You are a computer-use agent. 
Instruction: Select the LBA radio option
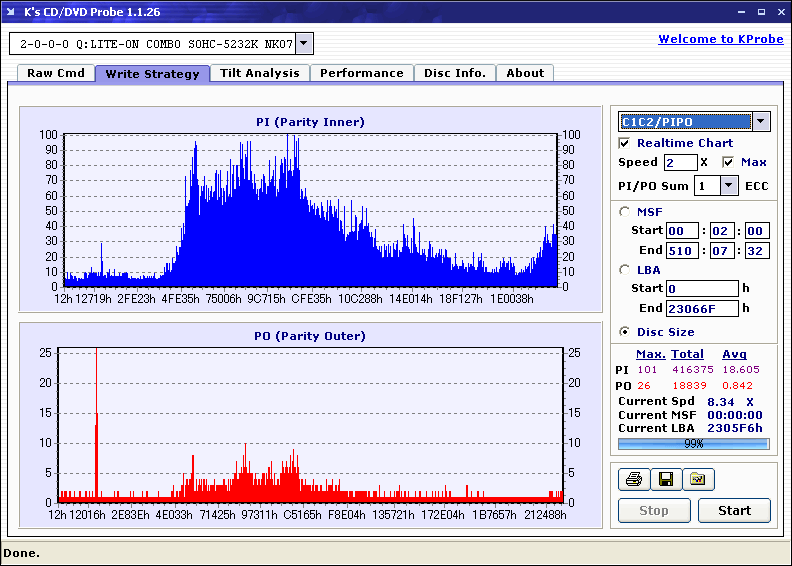click(x=625, y=269)
